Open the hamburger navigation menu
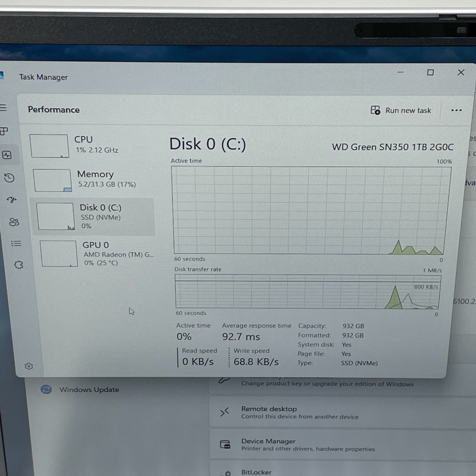Image resolution: width=476 pixels, height=476 pixels. 3,108
